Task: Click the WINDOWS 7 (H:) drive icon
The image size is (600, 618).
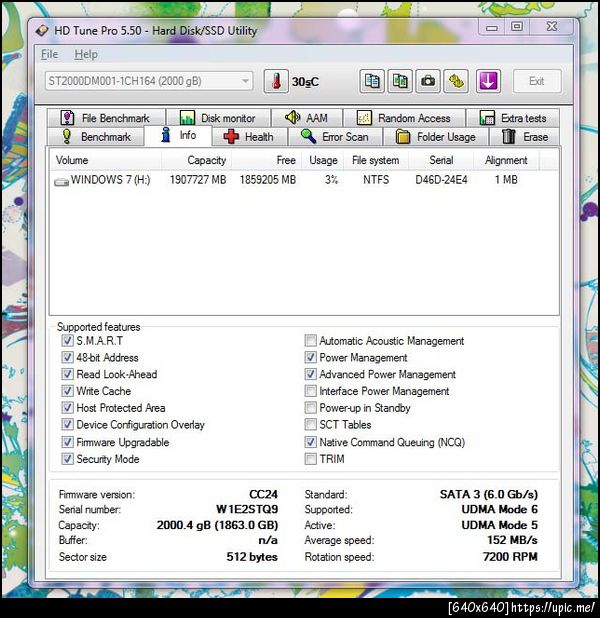Action: click(x=61, y=181)
